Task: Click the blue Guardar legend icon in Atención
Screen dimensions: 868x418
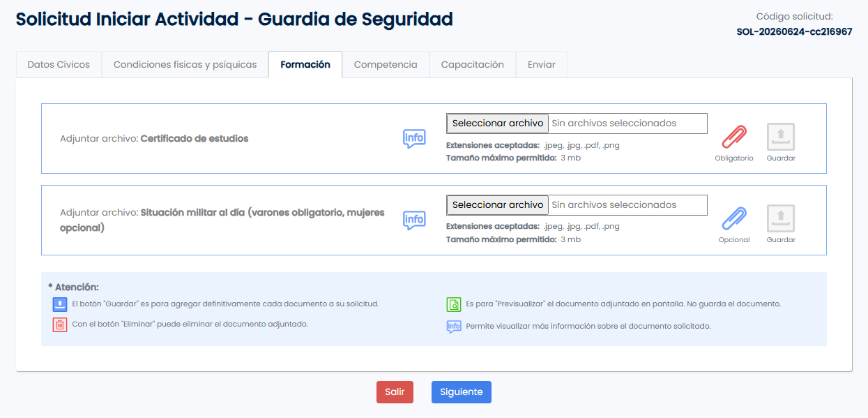Action: click(59, 304)
